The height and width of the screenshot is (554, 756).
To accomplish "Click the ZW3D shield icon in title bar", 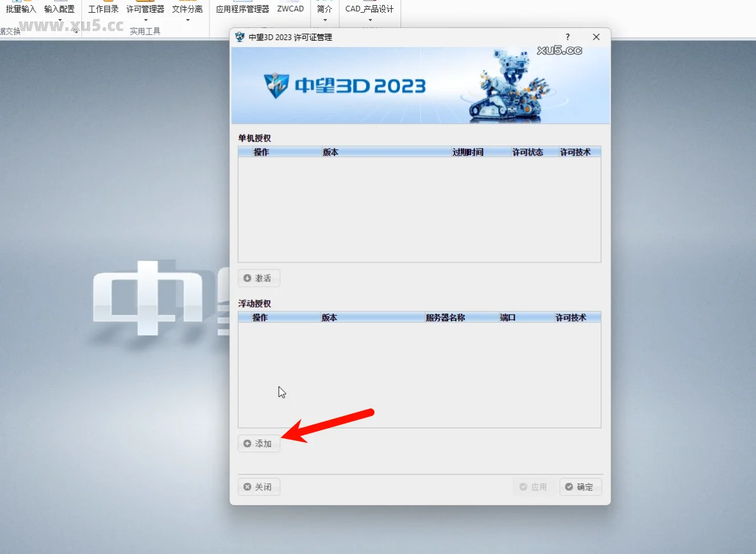I will coord(239,37).
